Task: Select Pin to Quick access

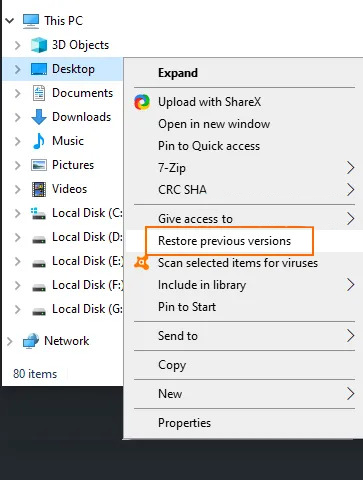Action: 243,146
